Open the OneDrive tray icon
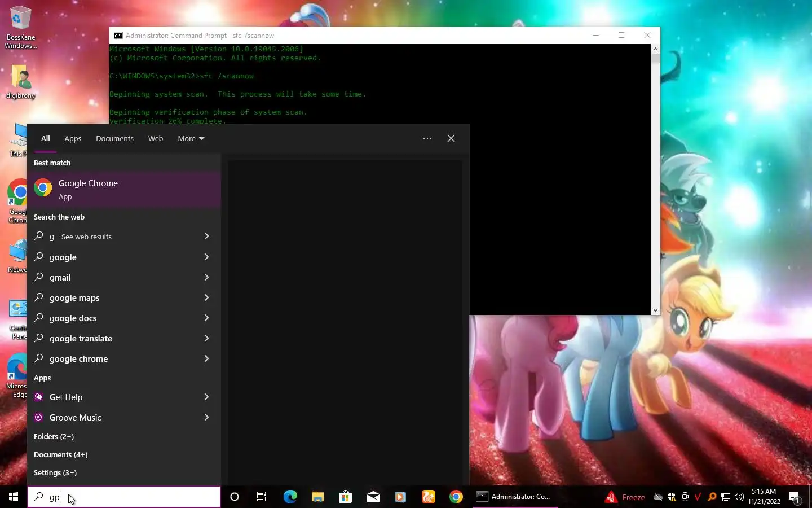812x508 pixels. tap(657, 497)
